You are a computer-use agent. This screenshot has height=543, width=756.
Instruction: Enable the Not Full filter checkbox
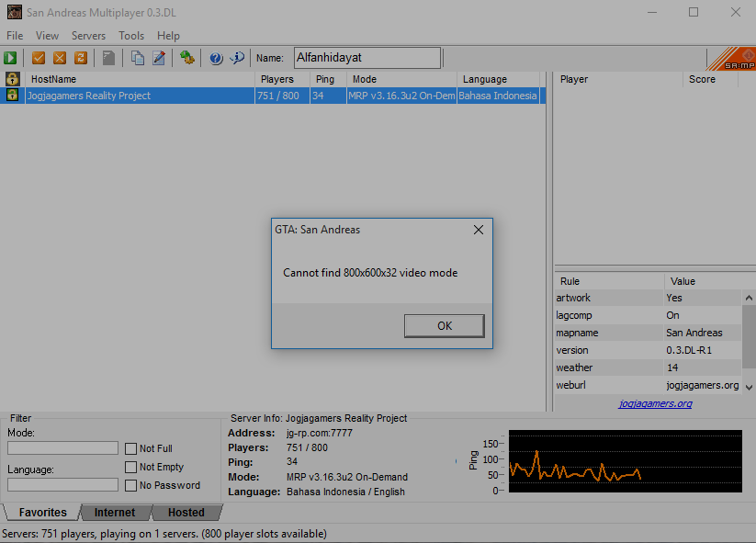pos(130,448)
